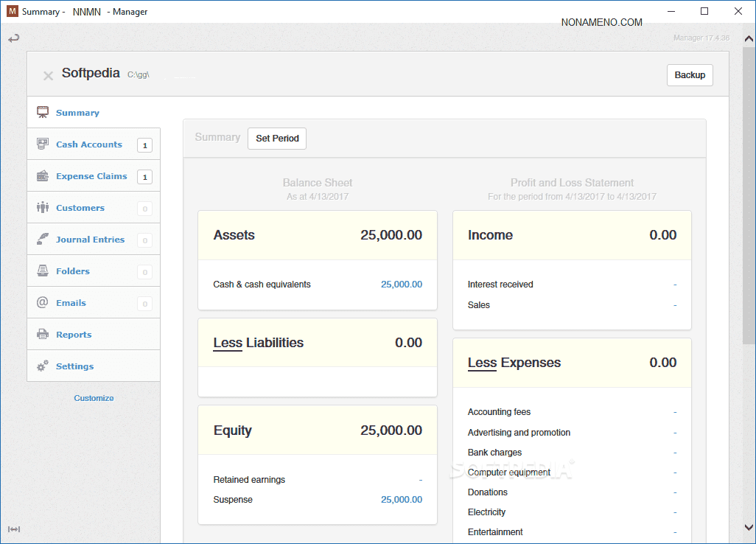Image resolution: width=756 pixels, height=544 pixels.
Task: Click the Backup button
Action: coord(690,75)
